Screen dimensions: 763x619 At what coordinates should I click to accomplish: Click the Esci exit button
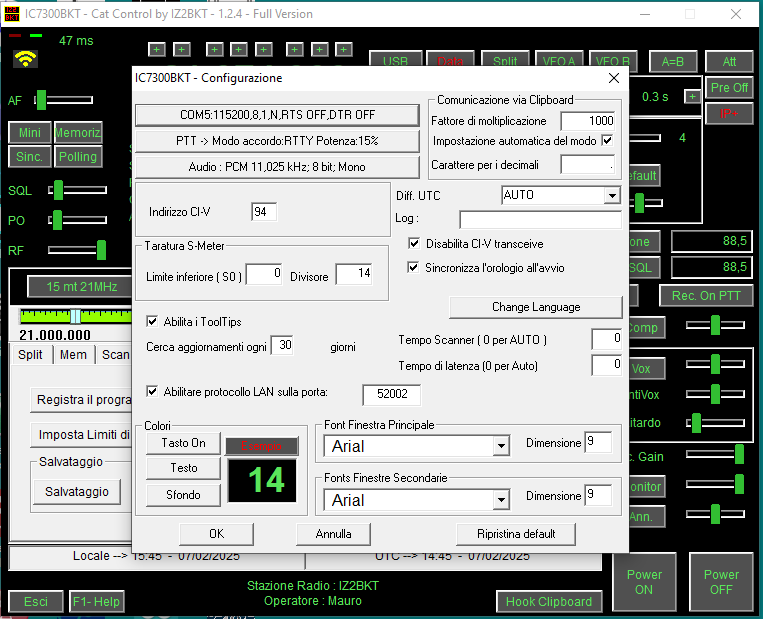[36, 602]
